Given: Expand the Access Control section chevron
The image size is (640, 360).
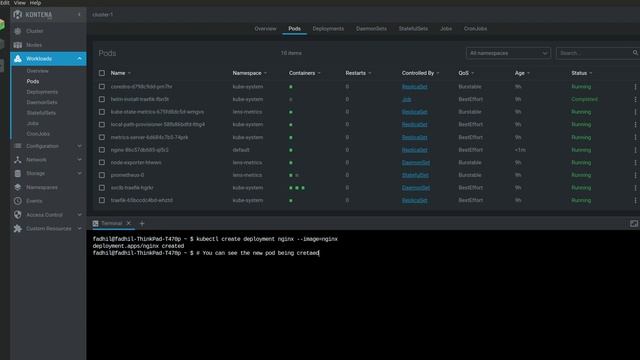Looking at the screenshot, I should [79, 215].
